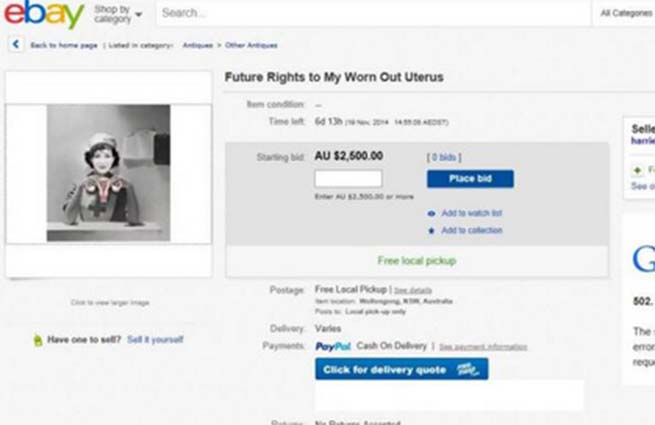Click the eye icon for watch list
Viewport: 655px width, 425px height.
(431, 213)
